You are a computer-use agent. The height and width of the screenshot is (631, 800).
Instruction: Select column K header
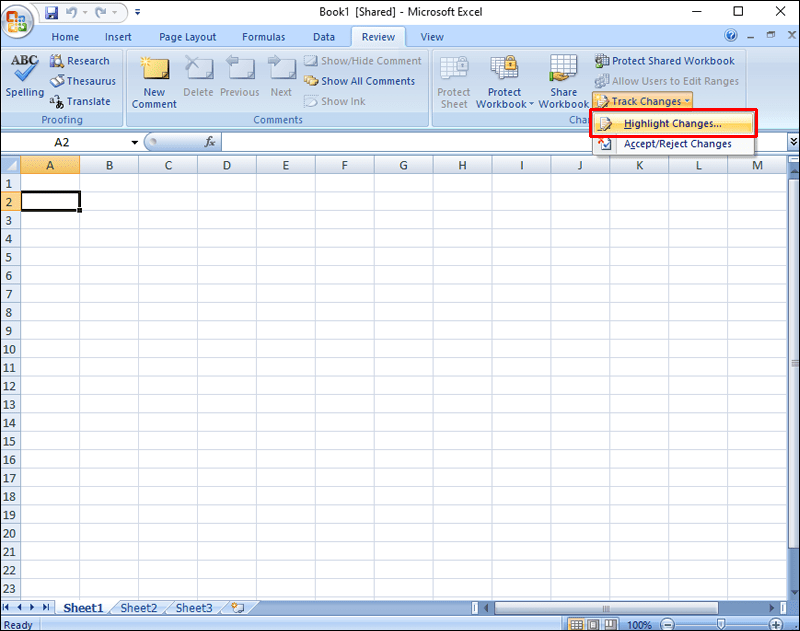pos(639,165)
